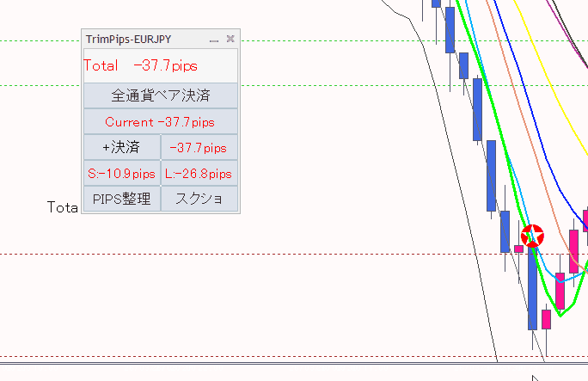Image resolution: width=588 pixels, height=381 pixels.
Task: Click the Current -37.7pips button
Action: pyautogui.click(x=160, y=122)
